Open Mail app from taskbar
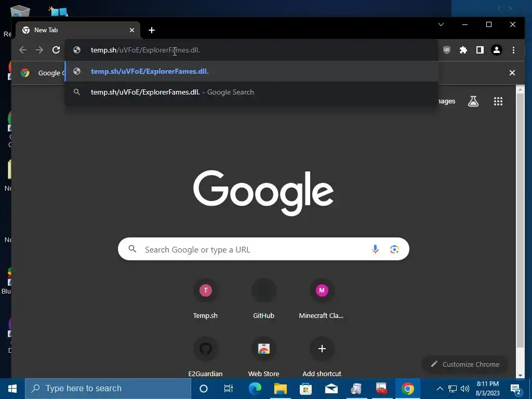Viewport: 532px width, 399px height. pos(331,389)
